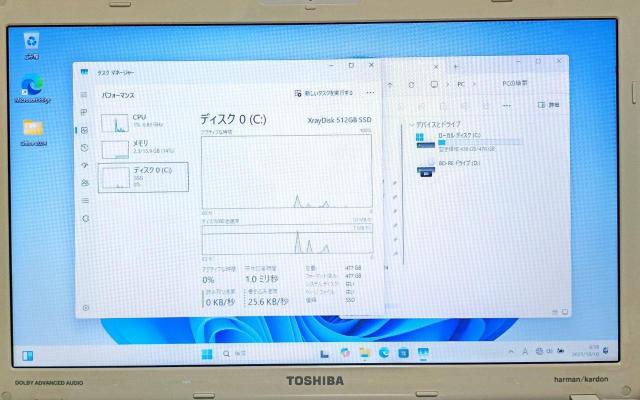
Task: Close the current File Explorer tab
Action: pyautogui.click(x=436, y=67)
